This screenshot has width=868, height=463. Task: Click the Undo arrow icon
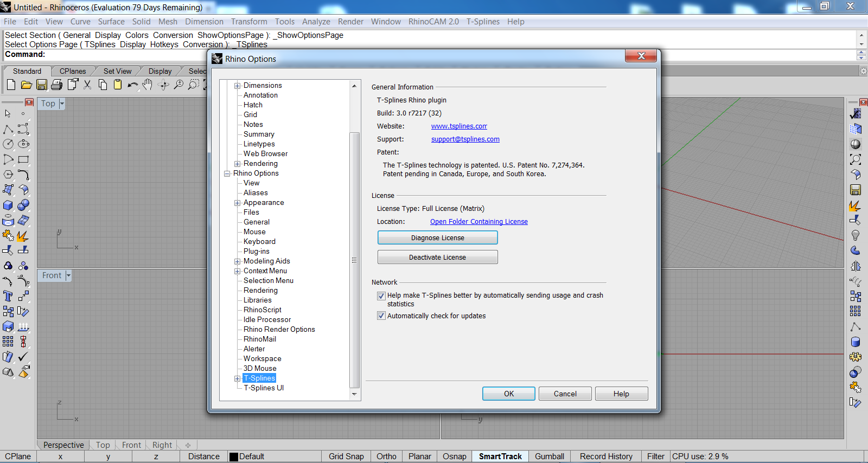point(132,85)
